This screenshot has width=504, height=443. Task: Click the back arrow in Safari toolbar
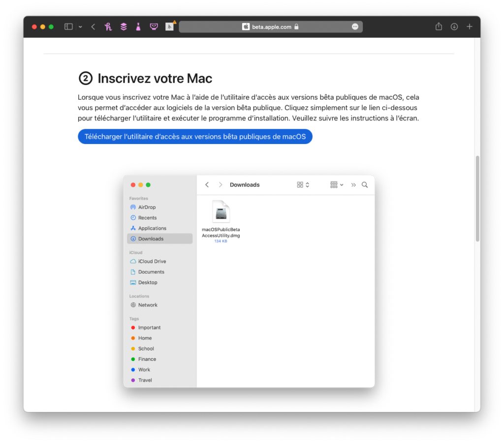click(93, 27)
